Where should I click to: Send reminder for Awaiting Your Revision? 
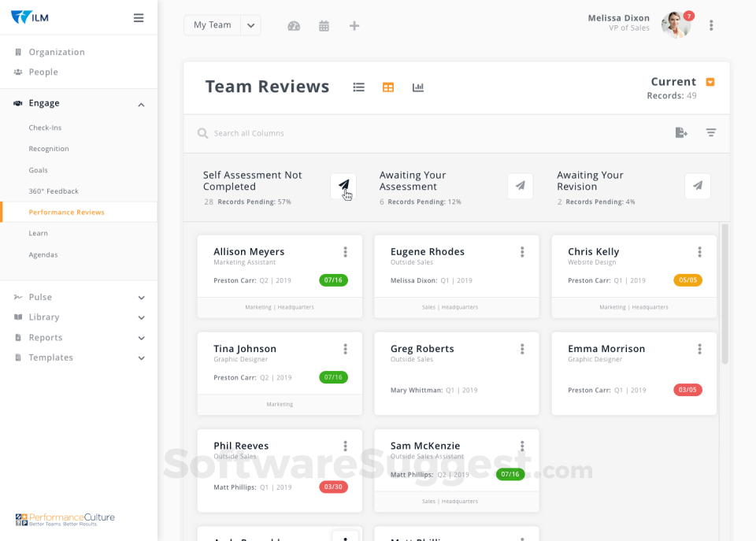click(698, 186)
